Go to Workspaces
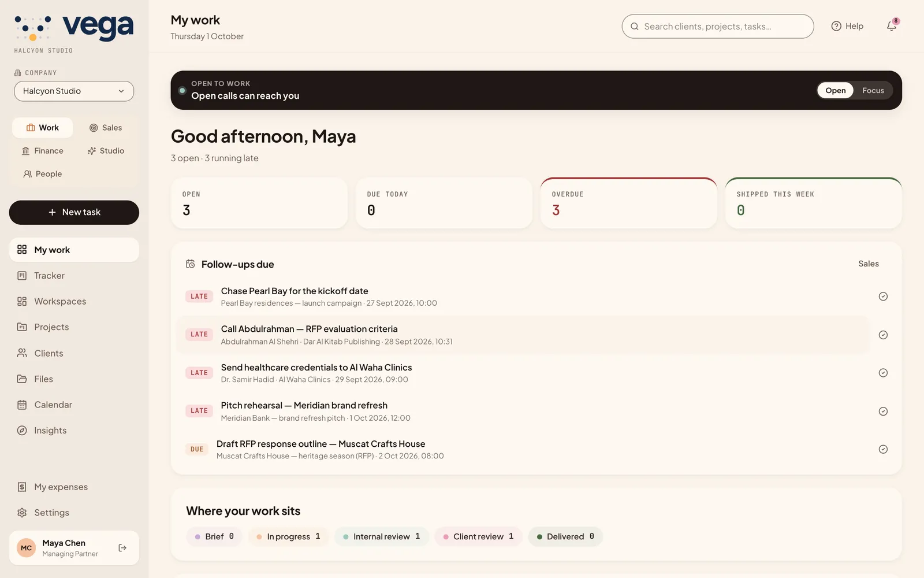 tap(74, 302)
